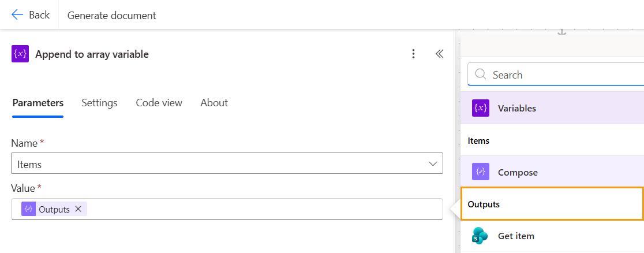Viewport: 644px width, 253px height.
Task: Click the Outputs token icon in Value
Action: 28,209
